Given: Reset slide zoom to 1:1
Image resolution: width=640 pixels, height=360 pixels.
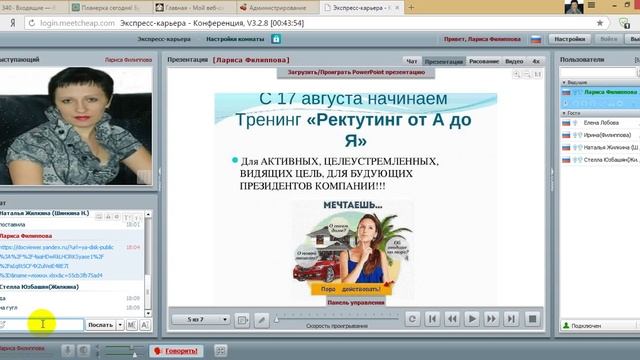Looking at the screenshot, I should click(537, 74).
